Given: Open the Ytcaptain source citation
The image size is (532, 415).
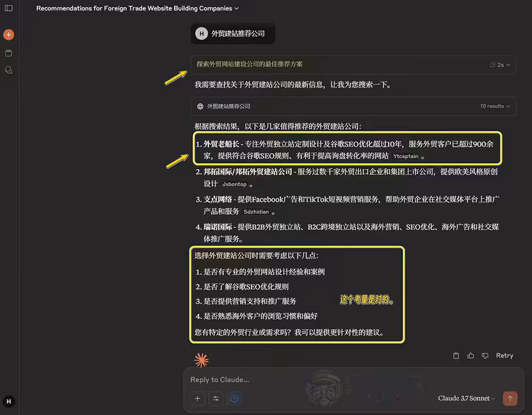Looking at the screenshot, I should point(405,156).
